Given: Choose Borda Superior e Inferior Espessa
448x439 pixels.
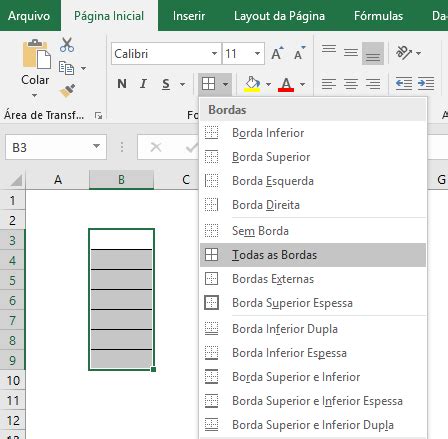Looking at the screenshot, I should click(x=313, y=401).
